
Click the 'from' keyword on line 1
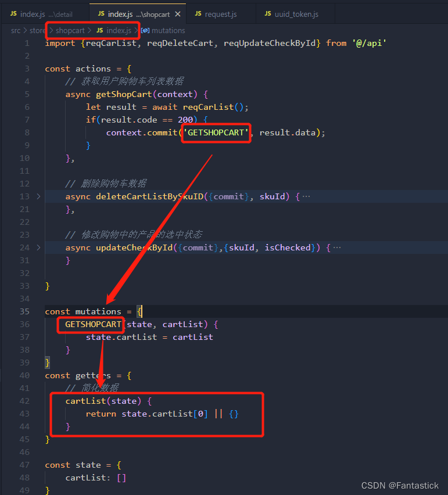click(x=336, y=43)
